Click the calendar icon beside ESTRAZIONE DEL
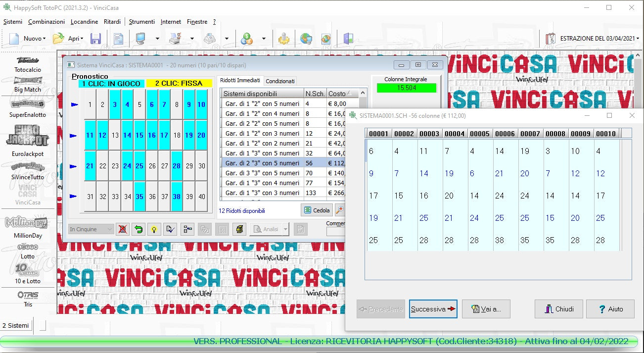This screenshot has width=644, height=353. click(x=551, y=38)
